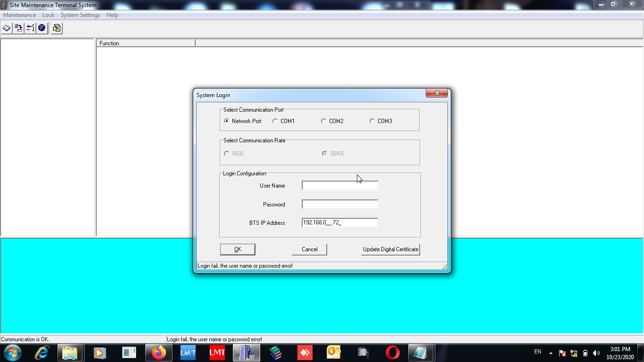644x362 pixels.
Task: Click the 'Communication is OK.' status text
Action: (25, 339)
